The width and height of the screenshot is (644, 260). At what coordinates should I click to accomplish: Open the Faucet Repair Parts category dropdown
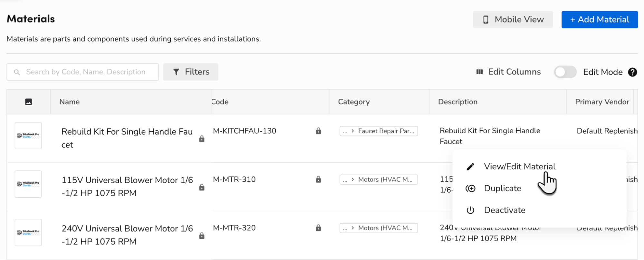point(379,131)
